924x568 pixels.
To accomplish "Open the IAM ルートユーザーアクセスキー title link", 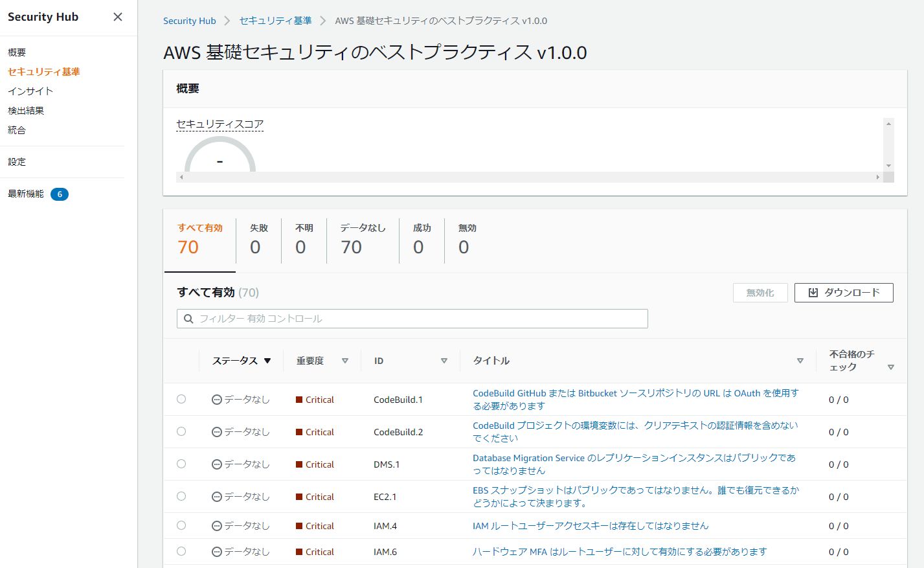I will click(591, 526).
